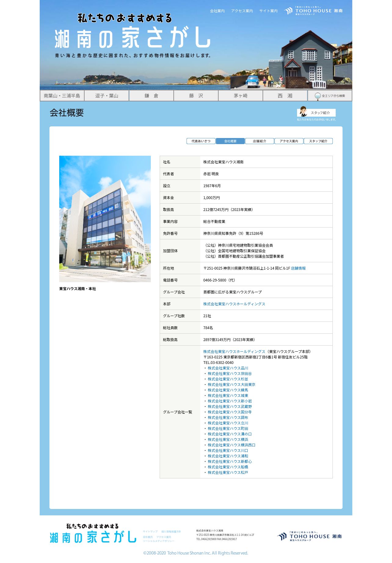The width and height of the screenshot is (392, 563).
Task: Select the 南葉山・三浦半島 area tab
Action: coord(62,96)
